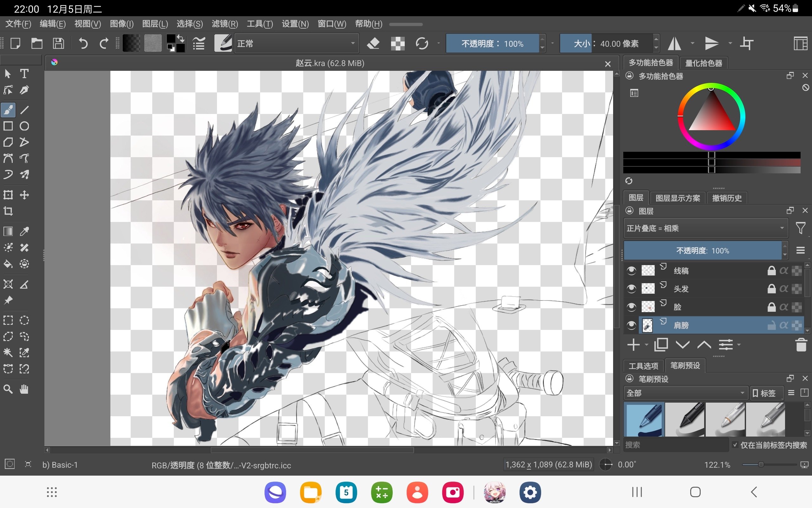The image size is (812, 508).
Task: Select the Reference Images pin tool
Action: (x=8, y=300)
